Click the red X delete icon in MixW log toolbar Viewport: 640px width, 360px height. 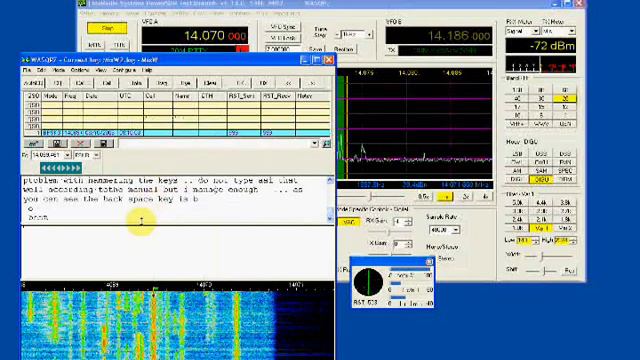click(x=80, y=143)
